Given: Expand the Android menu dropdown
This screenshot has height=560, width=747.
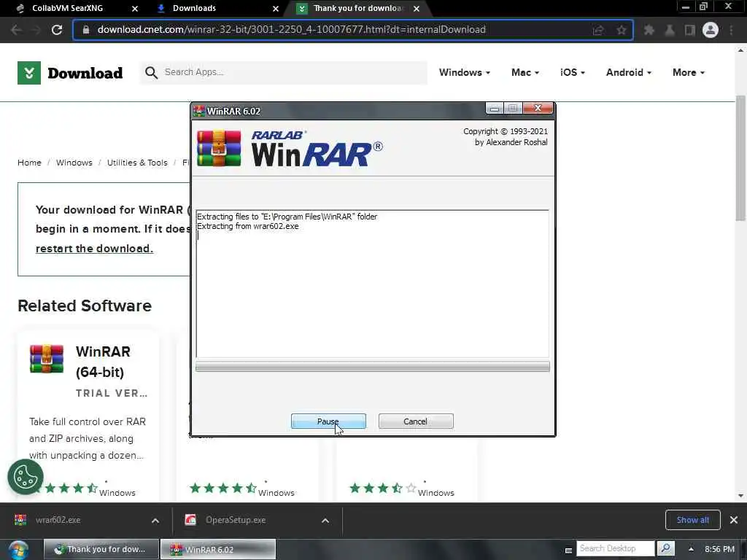Looking at the screenshot, I should coord(628,72).
